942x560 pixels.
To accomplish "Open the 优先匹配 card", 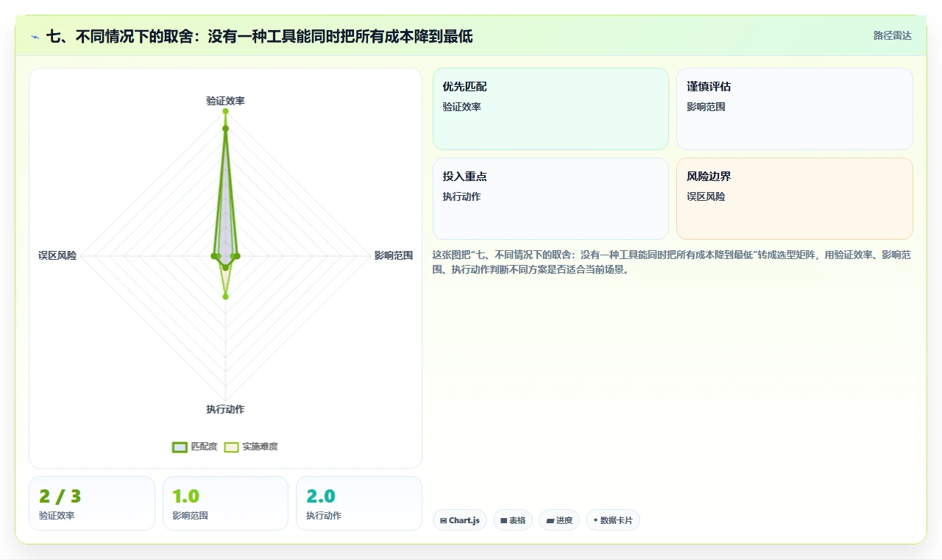I will click(x=550, y=109).
